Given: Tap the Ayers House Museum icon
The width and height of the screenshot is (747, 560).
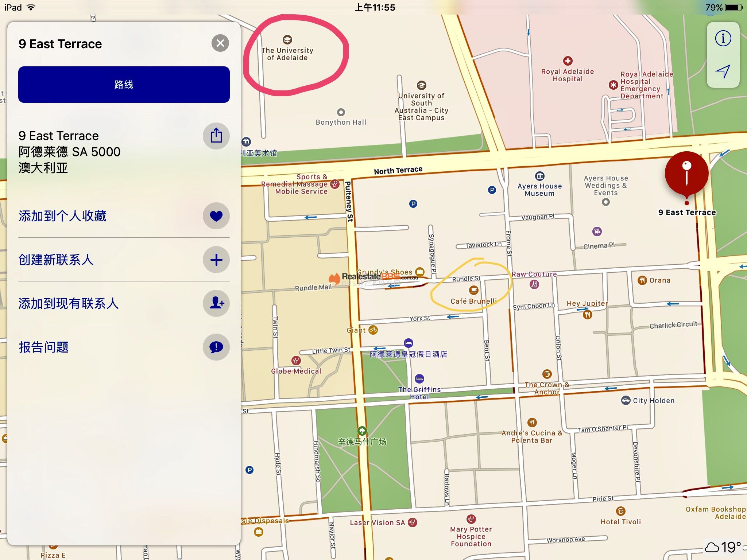Looking at the screenshot, I should point(539,176).
